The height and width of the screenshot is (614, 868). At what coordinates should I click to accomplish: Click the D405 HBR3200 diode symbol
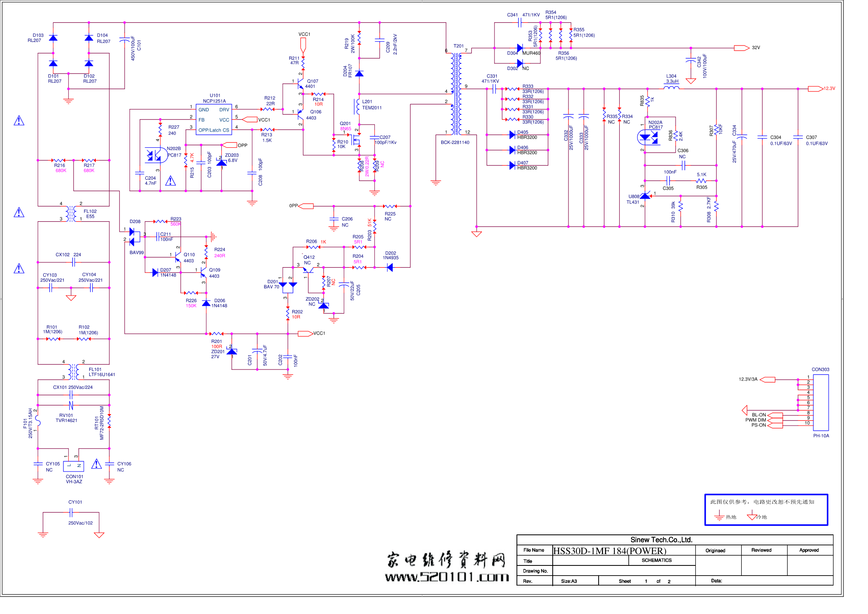click(x=512, y=135)
